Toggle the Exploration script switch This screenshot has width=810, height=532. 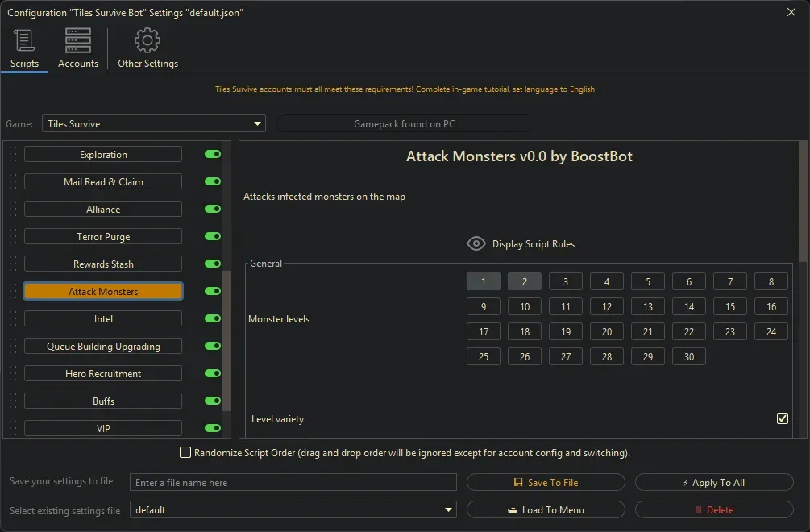[213, 155]
